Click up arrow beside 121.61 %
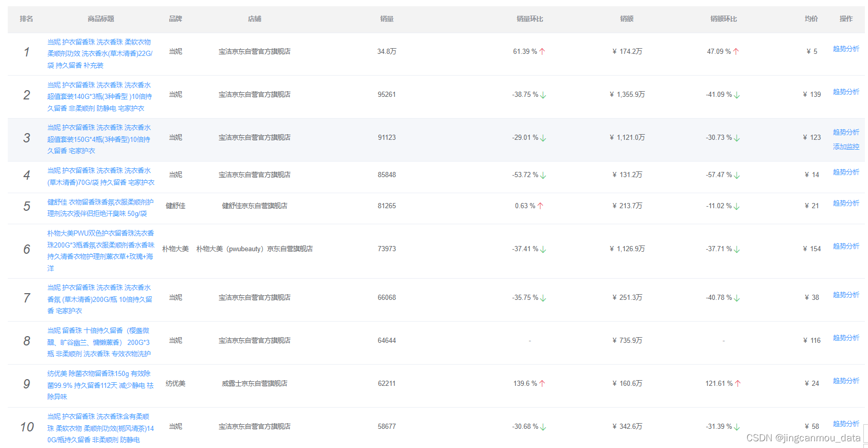Viewport: 868px width, 448px height. coord(738,383)
